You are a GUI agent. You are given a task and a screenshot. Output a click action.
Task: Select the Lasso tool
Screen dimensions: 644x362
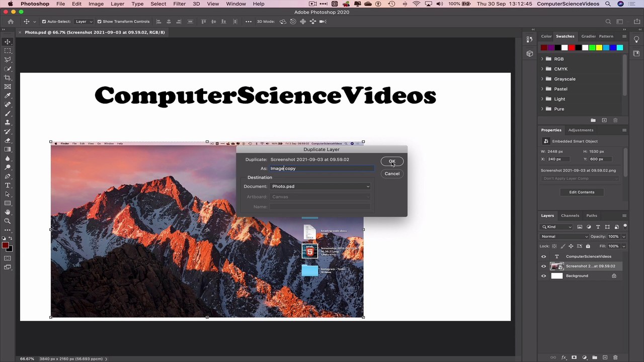point(8,60)
